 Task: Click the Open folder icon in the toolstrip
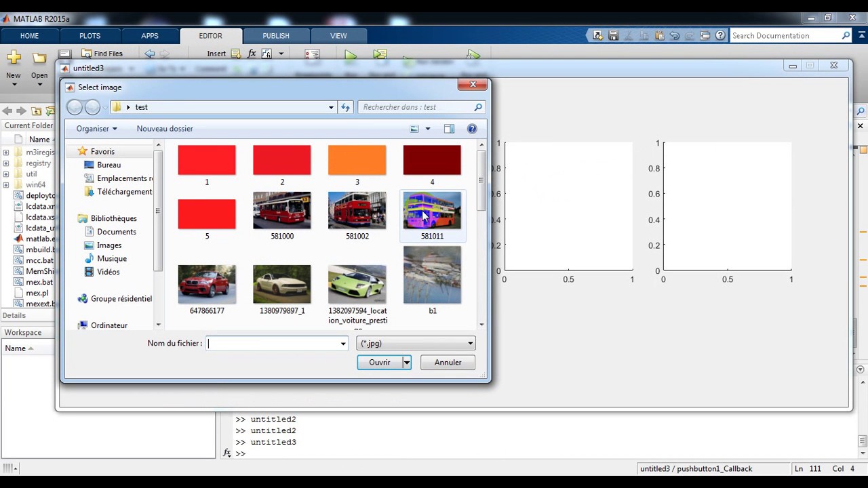point(39,58)
